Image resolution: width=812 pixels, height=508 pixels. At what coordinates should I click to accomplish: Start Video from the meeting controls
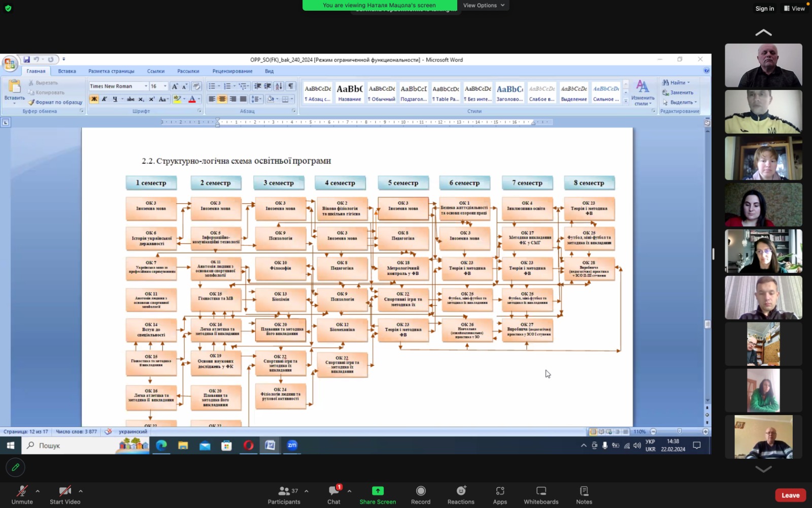tap(64, 494)
